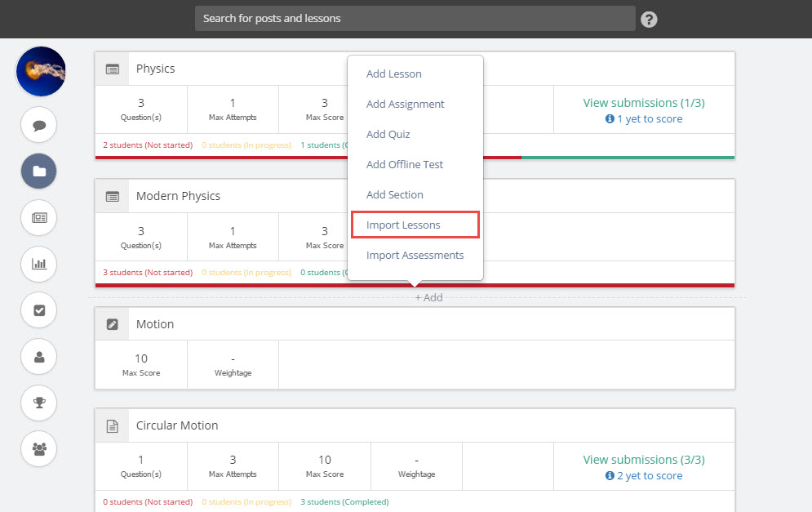Open the newspaper sidebar icon
The image size is (812, 512).
point(39,218)
